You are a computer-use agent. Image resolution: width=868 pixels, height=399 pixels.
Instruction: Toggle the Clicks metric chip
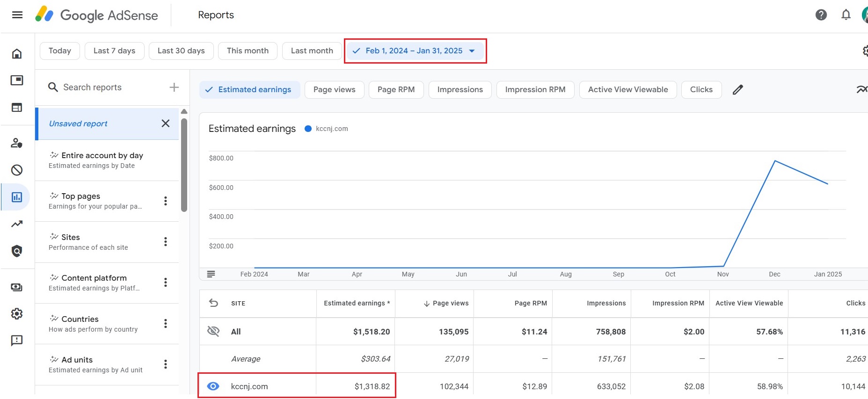(701, 90)
